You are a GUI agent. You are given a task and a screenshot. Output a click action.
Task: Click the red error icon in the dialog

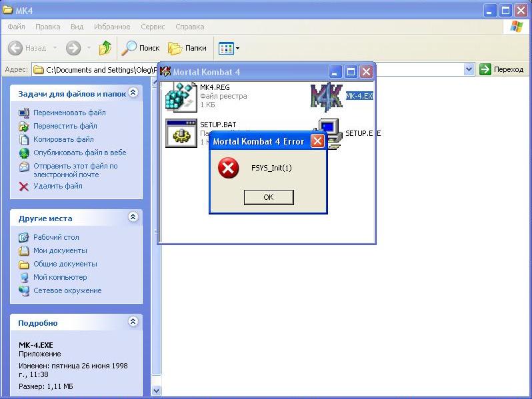(x=229, y=168)
